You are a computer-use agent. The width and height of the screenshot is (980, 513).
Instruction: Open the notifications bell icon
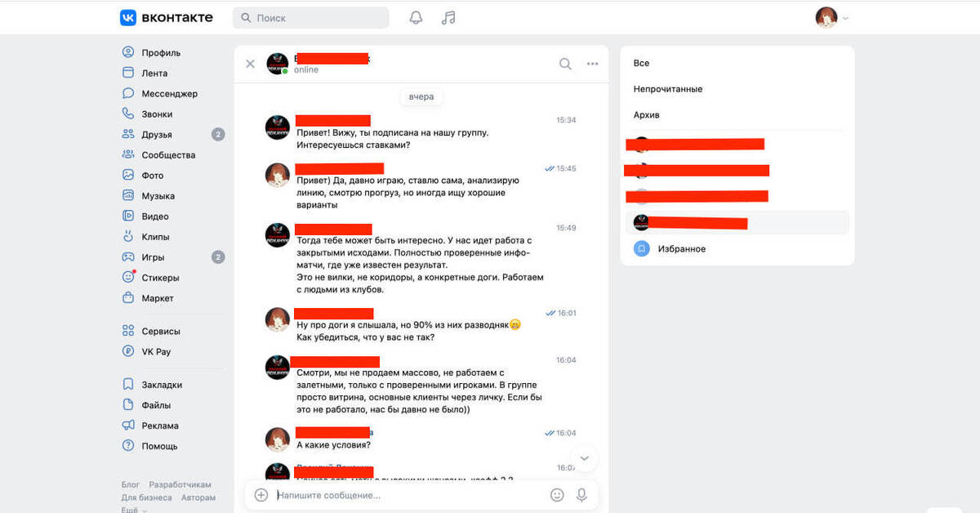point(416,18)
